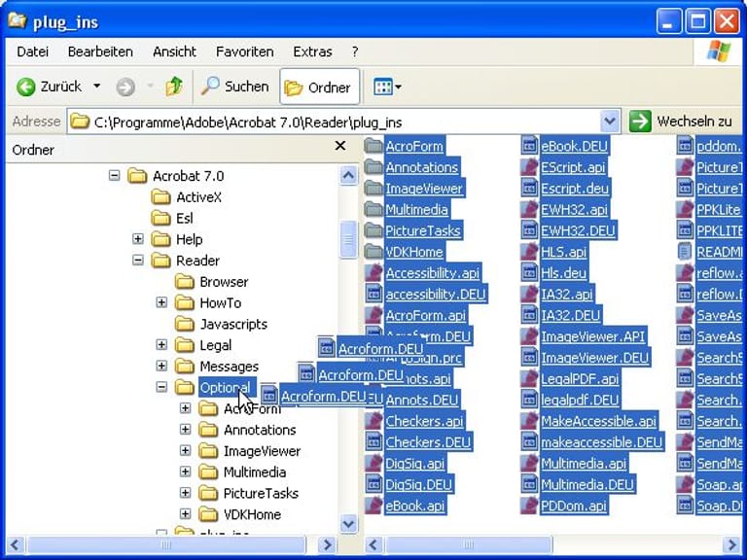Click the ImageViewer folder icon in file list
Screen dimensions: 747x560
373,188
